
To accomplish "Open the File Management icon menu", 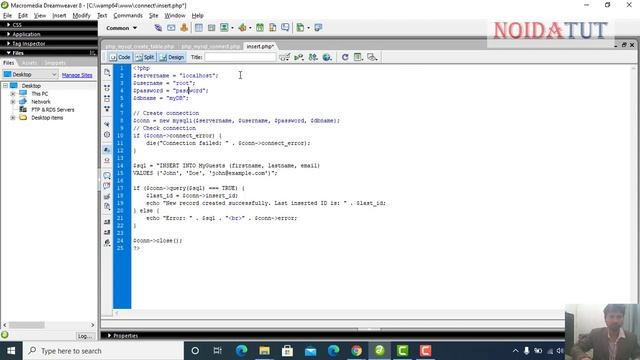I will click(313, 57).
